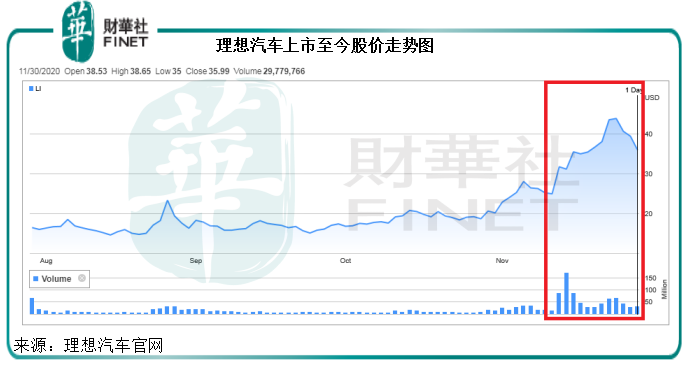Viewport: 688px width, 366px height.
Task: Click the tallest volume bar in November
Action: coord(566,294)
